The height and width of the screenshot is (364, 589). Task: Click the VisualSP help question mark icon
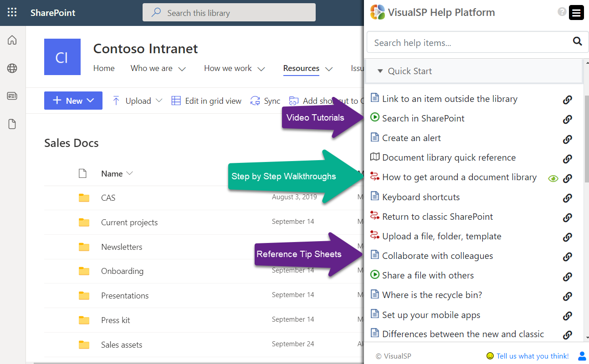[x=562, y=12]
